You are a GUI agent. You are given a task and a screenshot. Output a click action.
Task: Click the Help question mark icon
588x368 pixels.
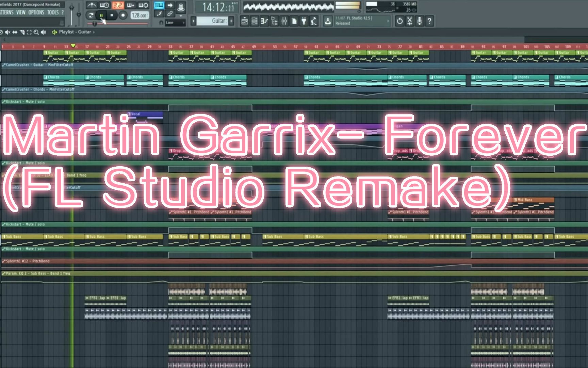[x=429, y=21]
